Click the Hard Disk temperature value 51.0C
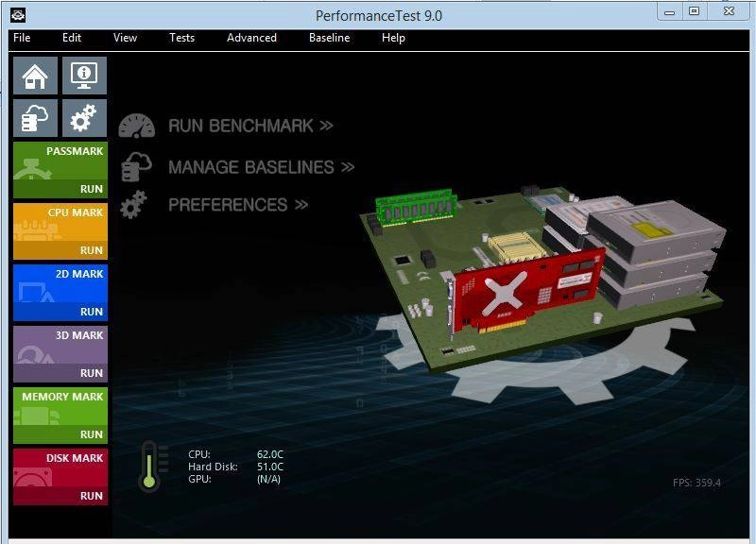Screen dimensions: 756x544 point(270,467)
